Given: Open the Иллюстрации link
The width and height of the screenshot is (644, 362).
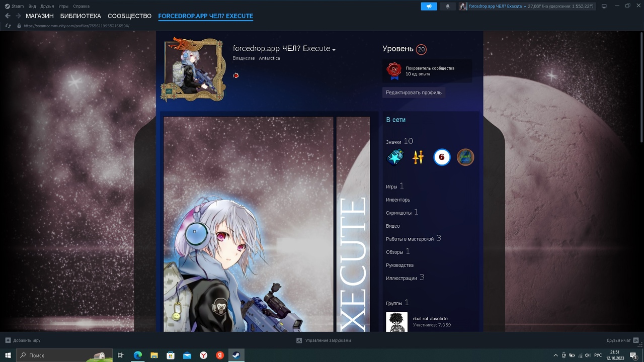Looking at the screenshot, I should (401, 278).
